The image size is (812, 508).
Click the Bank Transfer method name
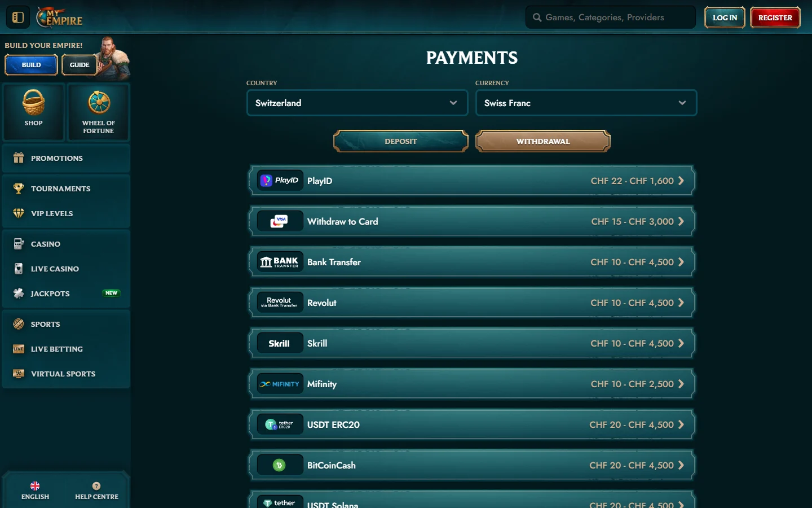(x=334, y=262)
